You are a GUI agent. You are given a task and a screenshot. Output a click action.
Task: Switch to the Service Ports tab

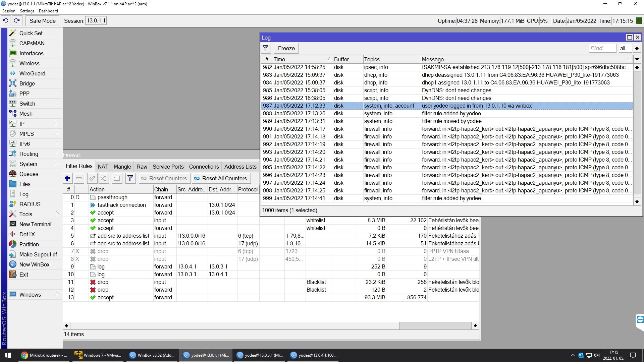pos(168,167)
